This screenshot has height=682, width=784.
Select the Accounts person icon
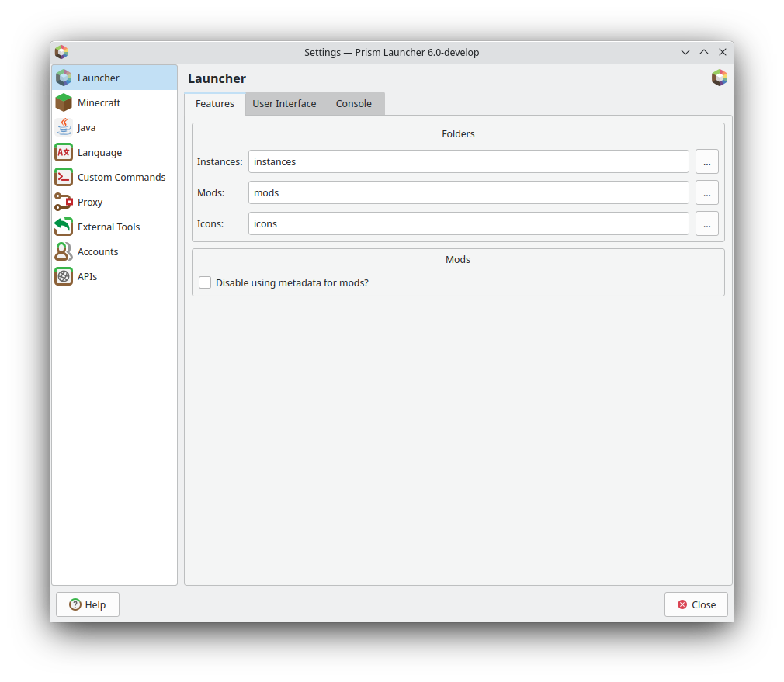(x=64, y=251)
